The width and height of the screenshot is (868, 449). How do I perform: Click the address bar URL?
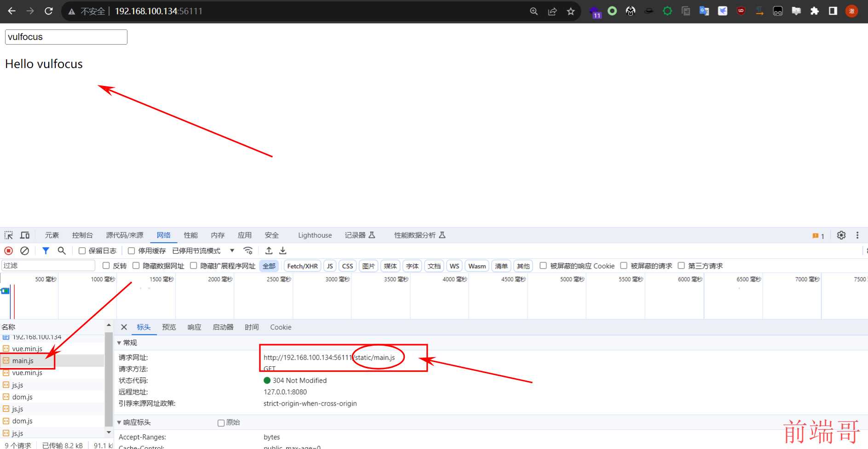point(159,11)
